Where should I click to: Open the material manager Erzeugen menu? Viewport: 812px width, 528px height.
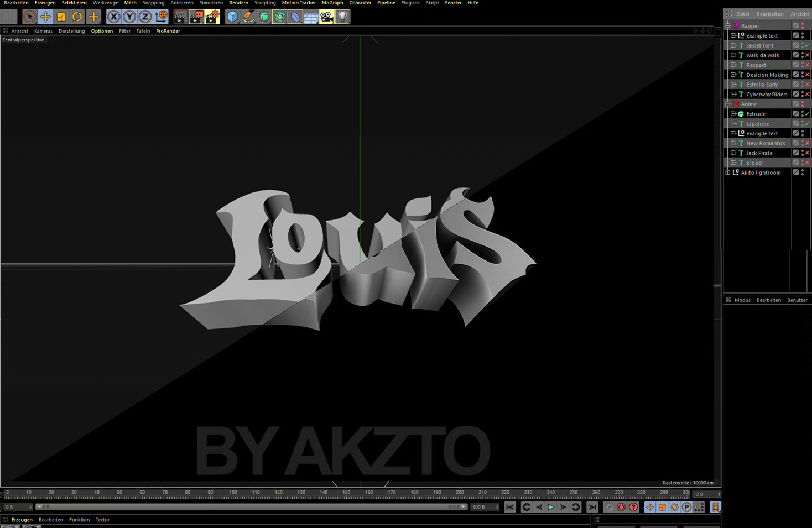coord(22,520)
